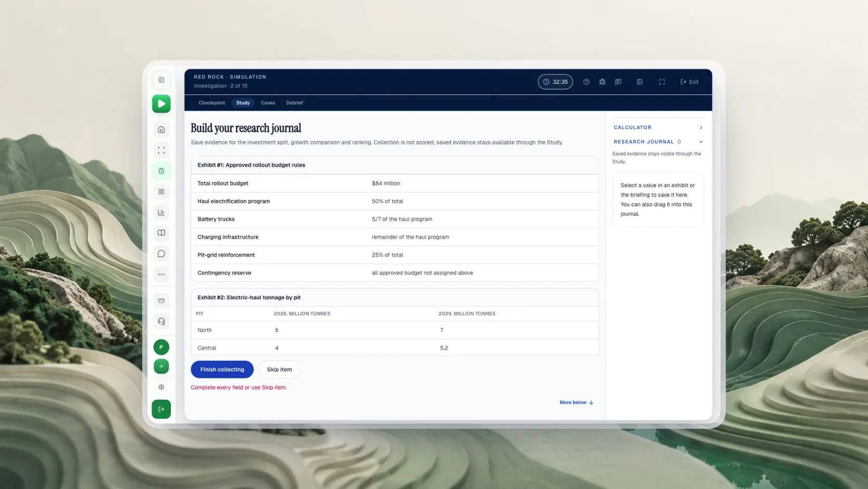Open the home icon in sidebar
This screenshot has height=489, width=868.
pos(161,129)
